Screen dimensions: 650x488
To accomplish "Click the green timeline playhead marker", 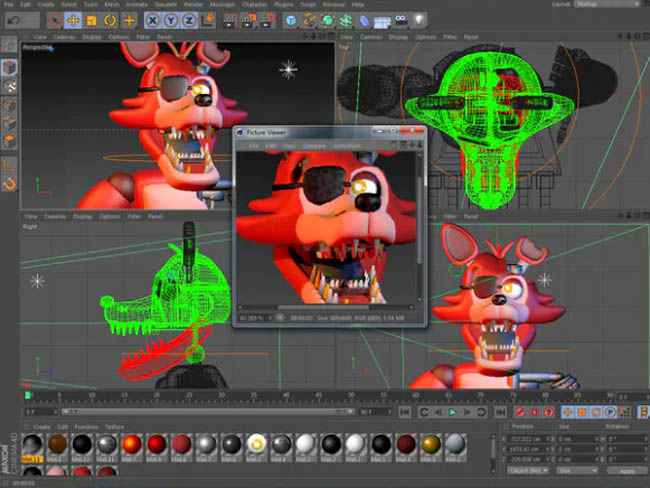I will 28,395.
